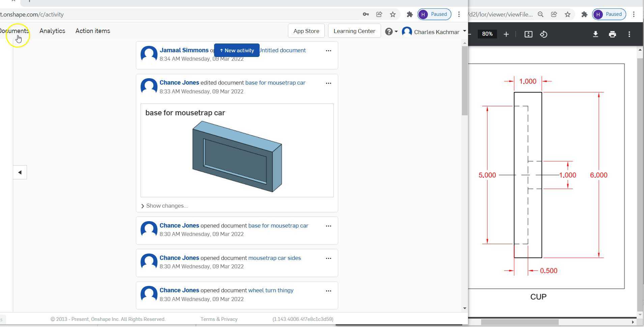This screenshot has width=644, height=327.
Task: Open the Chrome menu in the Onshape window
Action: click(459, 14)
